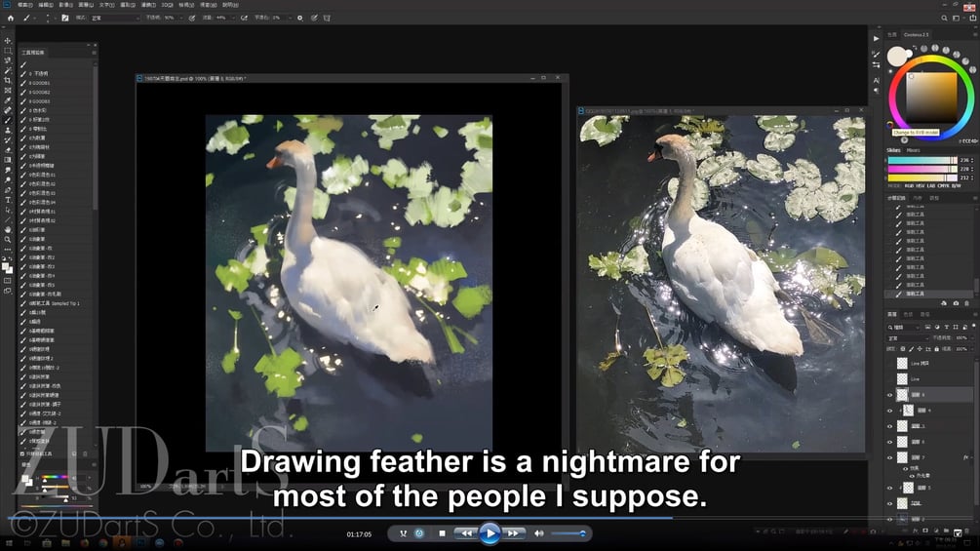Viewport: 980px width, 551px height.
Task: Select the Lasso tool
Action: (x=8, y=60)
